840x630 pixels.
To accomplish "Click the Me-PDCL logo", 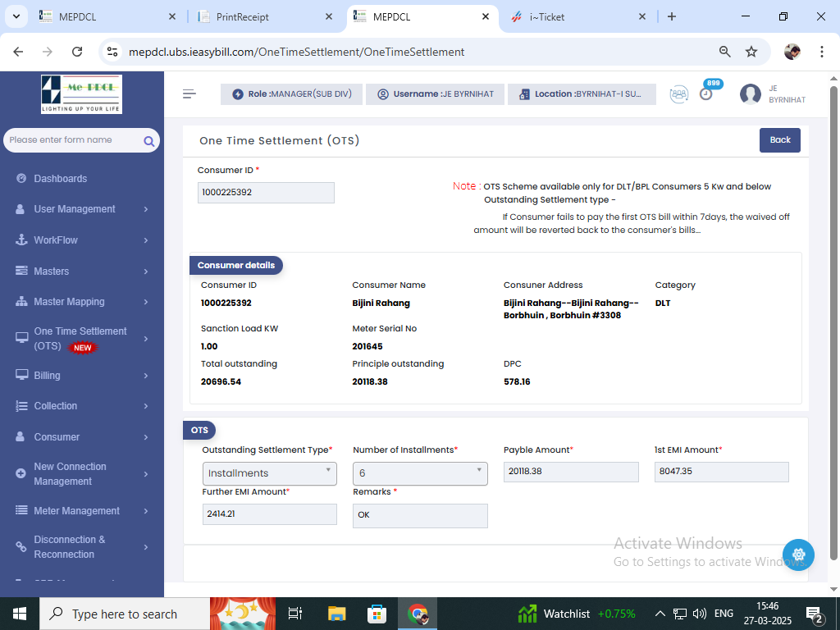I will (x=81, y=94).
